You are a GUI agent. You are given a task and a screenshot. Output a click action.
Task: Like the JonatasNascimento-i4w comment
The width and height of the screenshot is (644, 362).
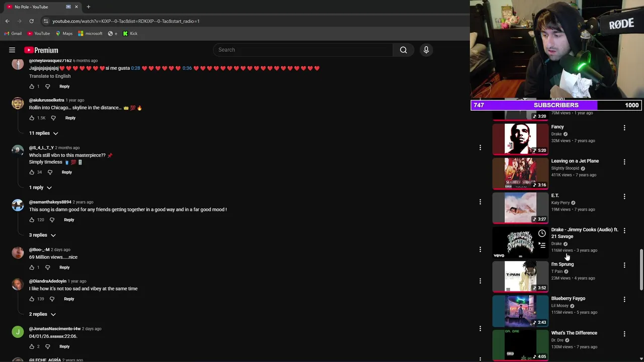[32, 346]
